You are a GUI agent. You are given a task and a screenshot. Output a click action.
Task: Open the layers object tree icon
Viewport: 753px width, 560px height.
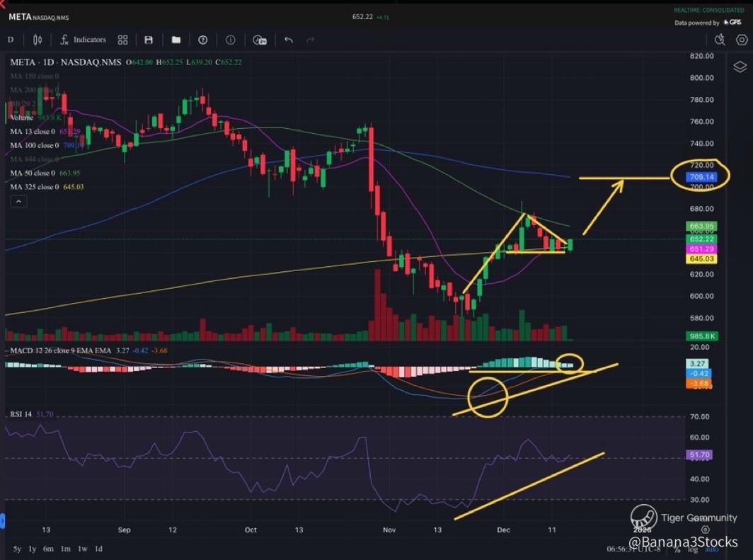click(x=740, y=67)
